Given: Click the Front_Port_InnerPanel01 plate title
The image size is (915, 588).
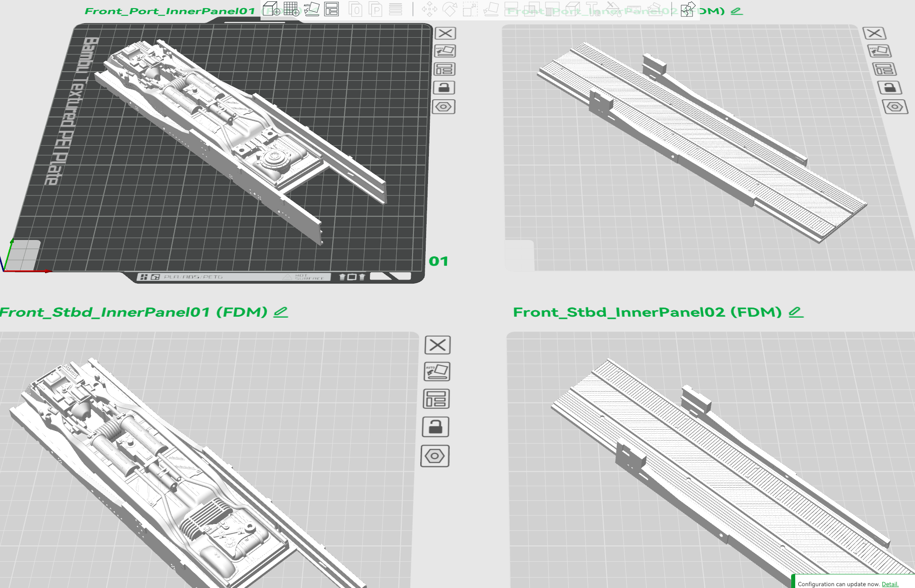Looking at the screenshot, I should click(x=170, y=11).
